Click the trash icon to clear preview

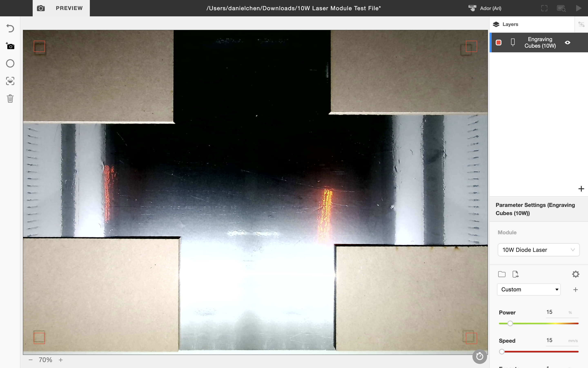[x=10, y=99]
